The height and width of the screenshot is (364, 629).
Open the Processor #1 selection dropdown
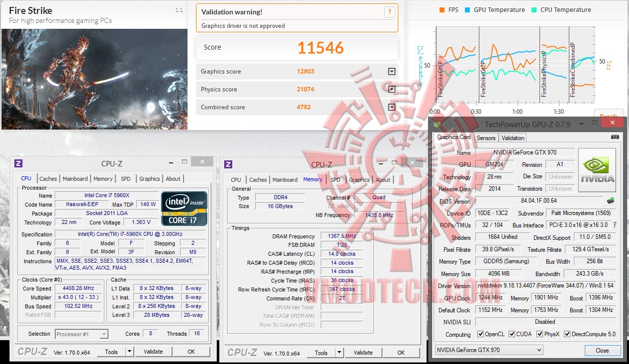tap(104, 334)
